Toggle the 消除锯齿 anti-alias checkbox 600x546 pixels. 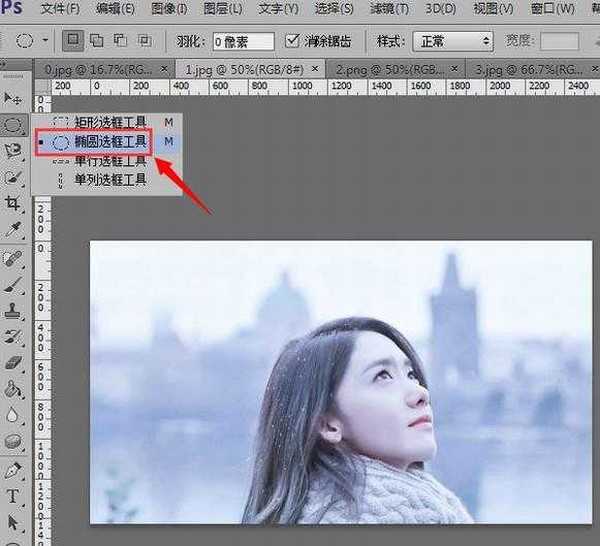tap(292, 42)
